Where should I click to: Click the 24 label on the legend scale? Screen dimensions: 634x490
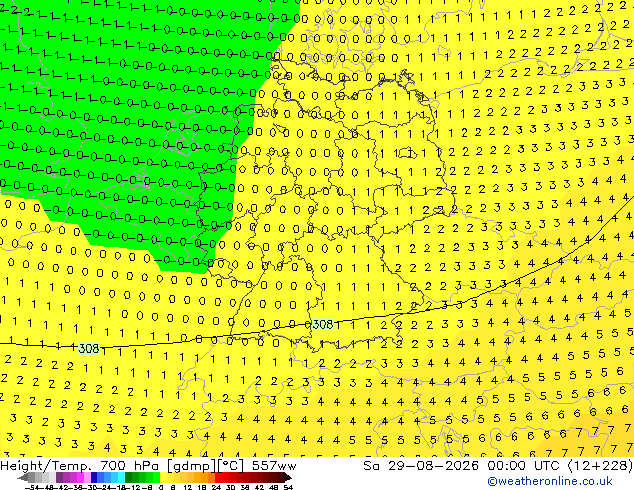tap(216, 488)
